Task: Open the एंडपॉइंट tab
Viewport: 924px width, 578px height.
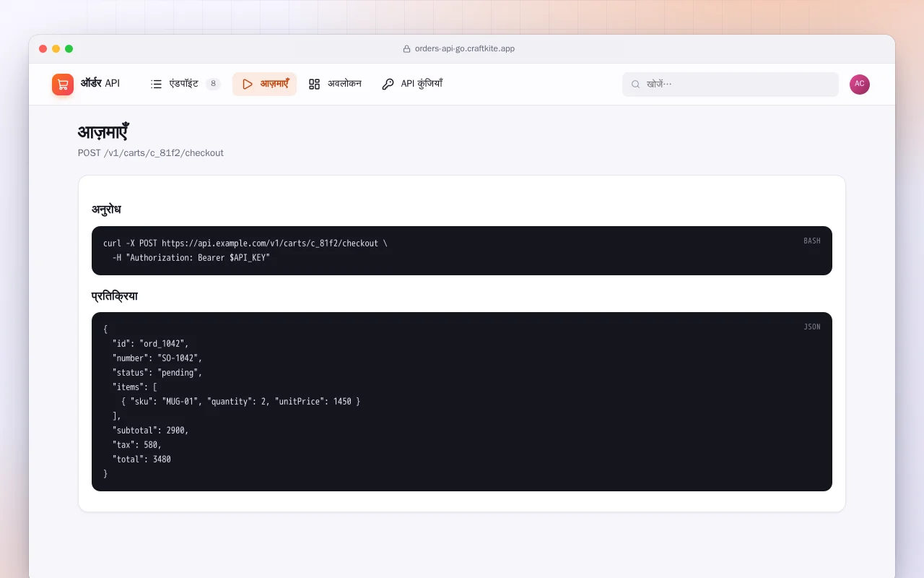Action: tap(186, 85)
